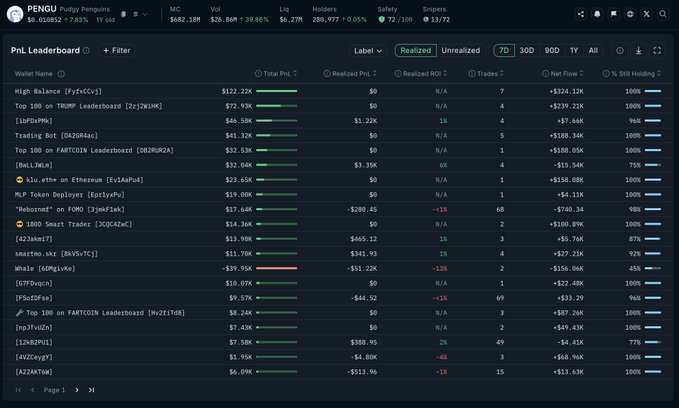The height and width of the screenshot is (408, 679).
Task: Go to the previous page arrow
Action: (x=32, y=390)
